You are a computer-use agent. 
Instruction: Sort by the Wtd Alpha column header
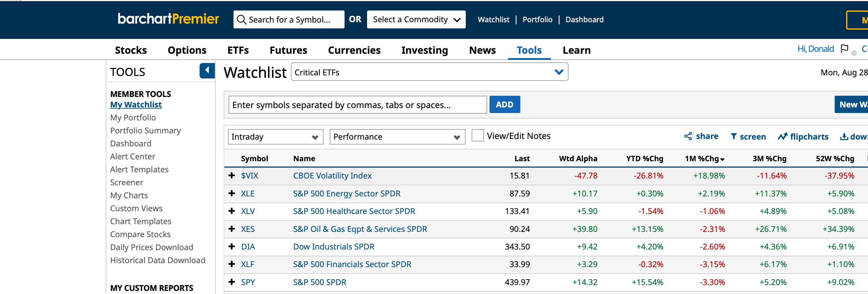[578, 159]
